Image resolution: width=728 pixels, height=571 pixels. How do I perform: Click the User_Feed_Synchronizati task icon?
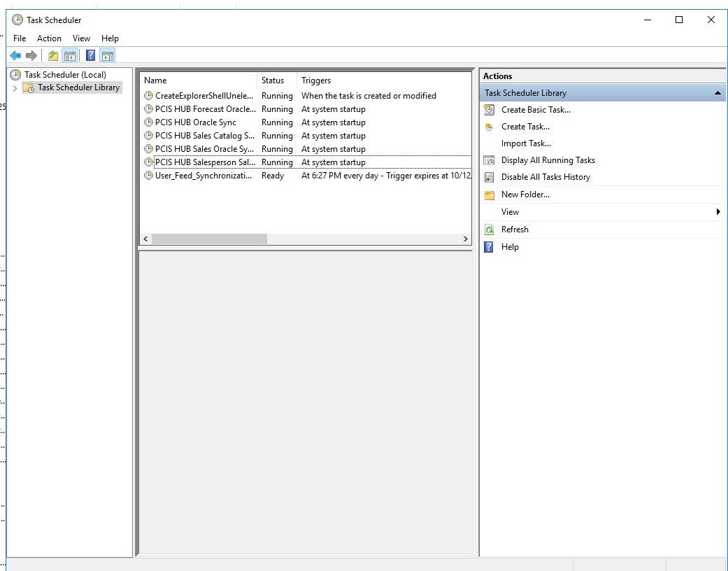[148, 176]
